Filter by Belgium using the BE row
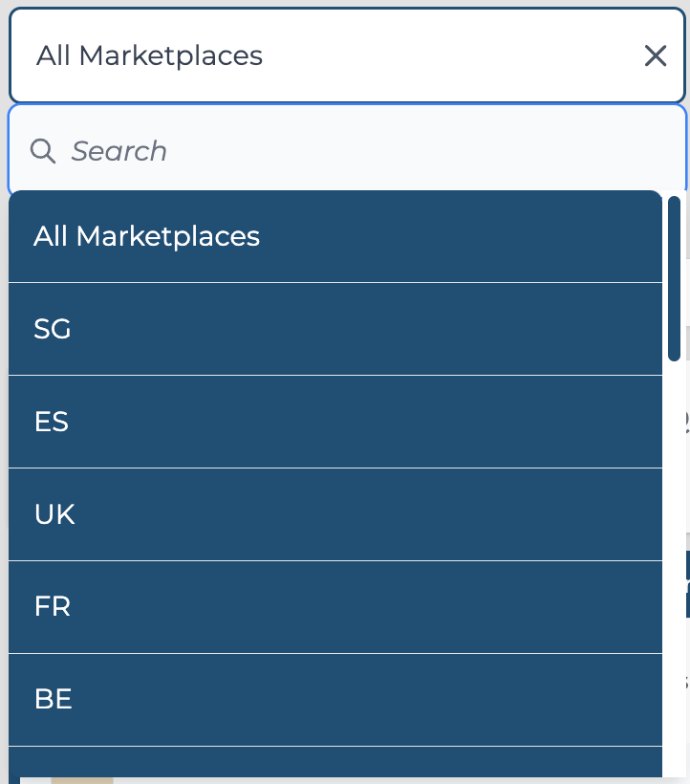 coord(335,700)
